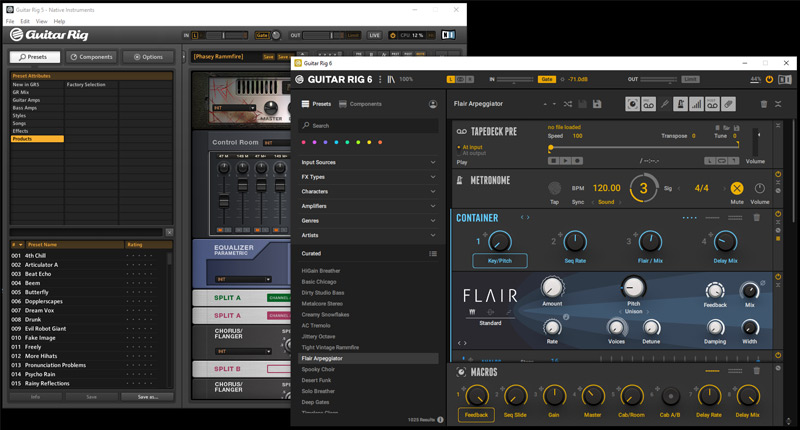Click the Tapedeck play button
This screenshot has width=800, height=430.
pos(564,160)
